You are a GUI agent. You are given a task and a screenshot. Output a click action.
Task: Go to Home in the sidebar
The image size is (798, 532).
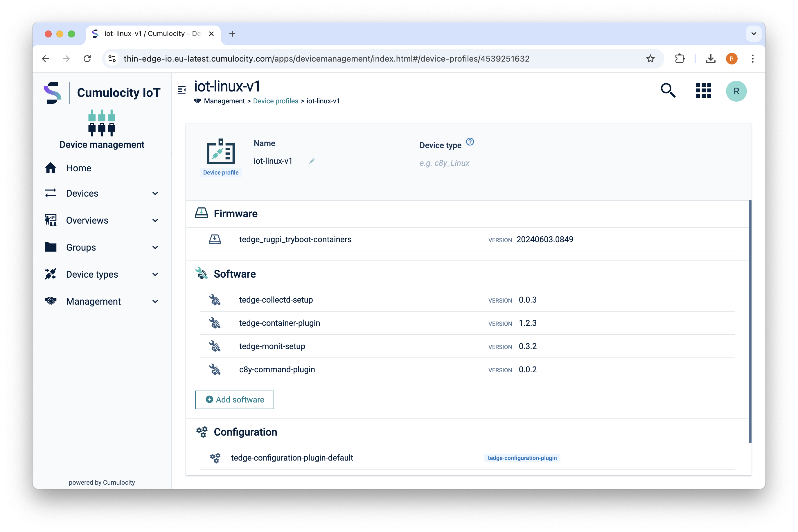tap(102, 168)
